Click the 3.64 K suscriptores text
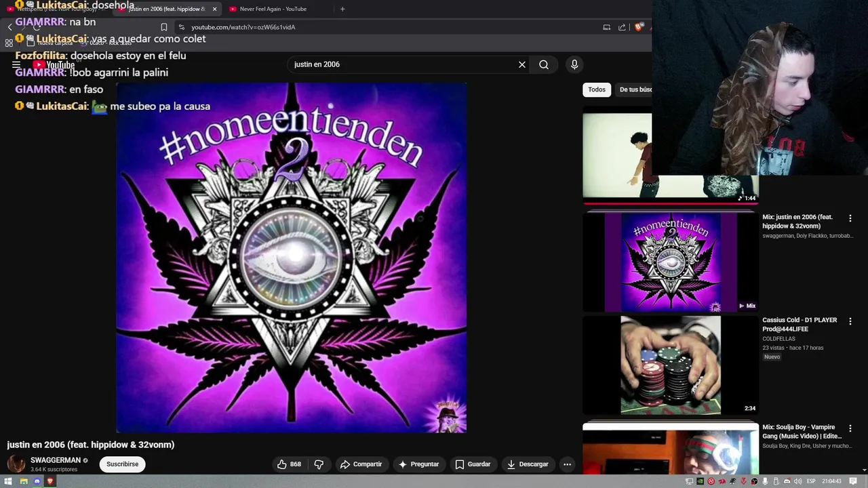Image resolution: width=868 pixels, height=488 pixels. click(x=54, y=469)
